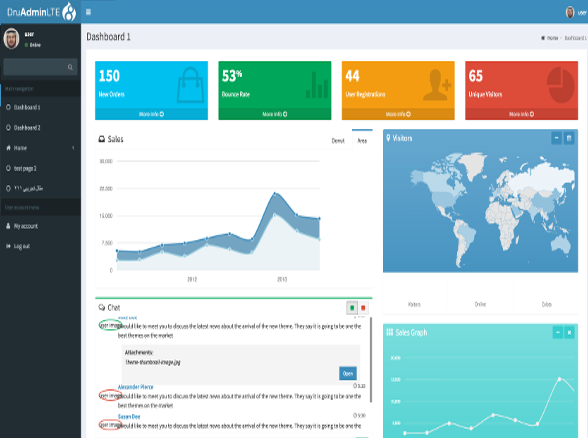Click the bar chart icon on Bounce Rate
This screenshot has height=438, width=588.
click(317, 85)
